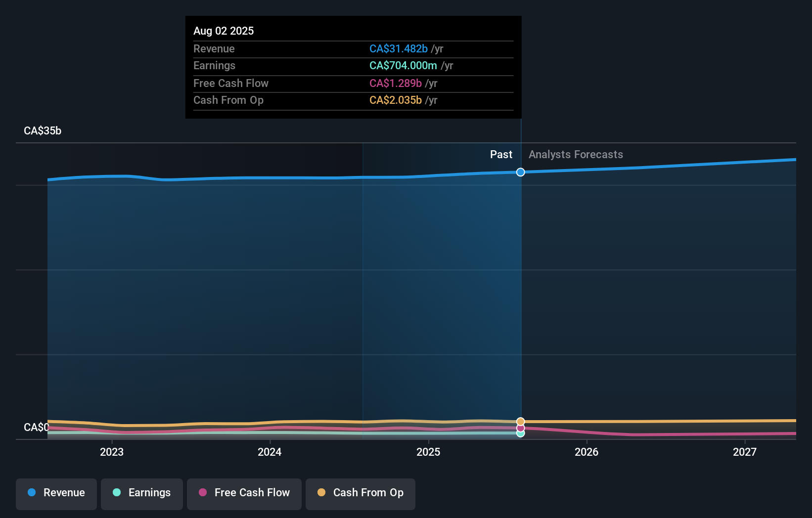Open the Free Cash Flow legend item

[244, 493]
